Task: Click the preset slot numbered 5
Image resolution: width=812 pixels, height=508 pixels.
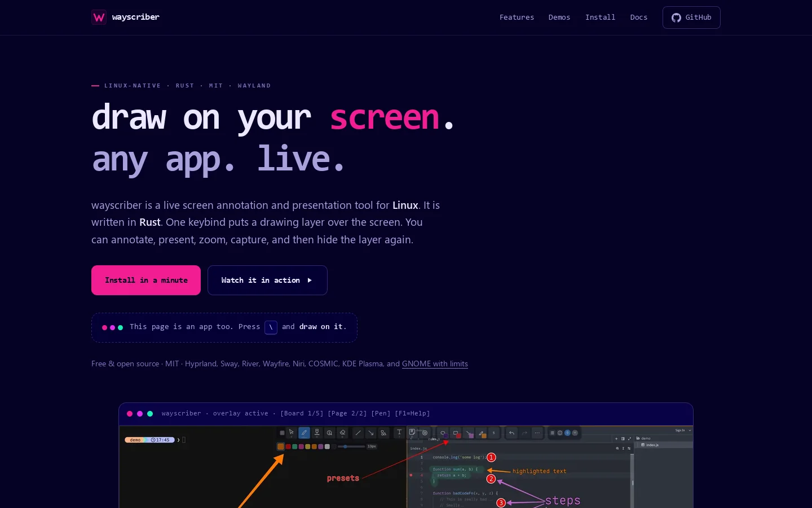Action: (493, 433)
